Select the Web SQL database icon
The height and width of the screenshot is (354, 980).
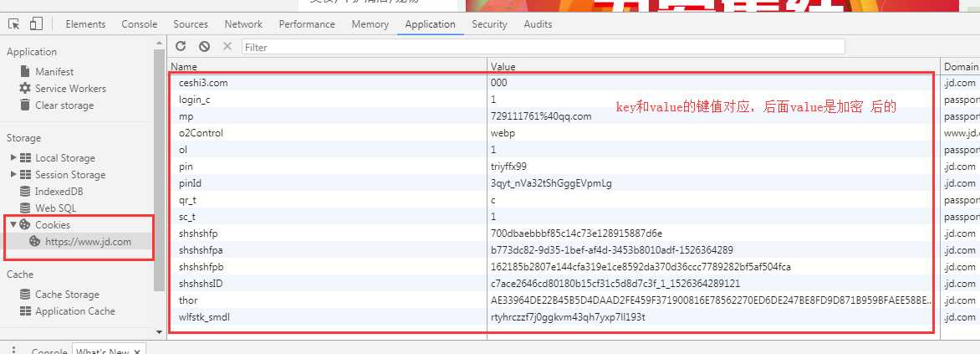[x=25, y=208]
